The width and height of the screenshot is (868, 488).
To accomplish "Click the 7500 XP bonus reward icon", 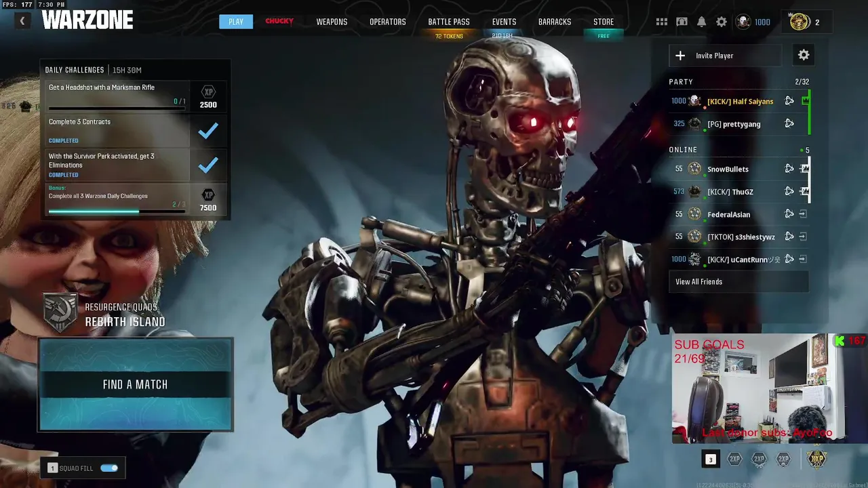I will tap(208, 195).
